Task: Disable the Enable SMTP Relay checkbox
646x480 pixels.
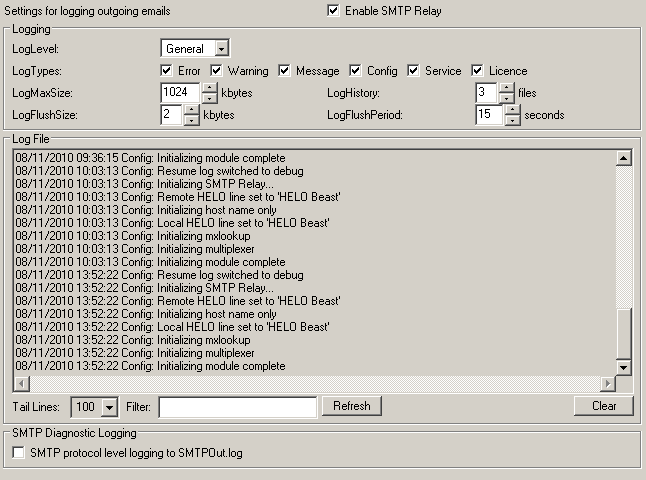Action: [x=333, y=11]
